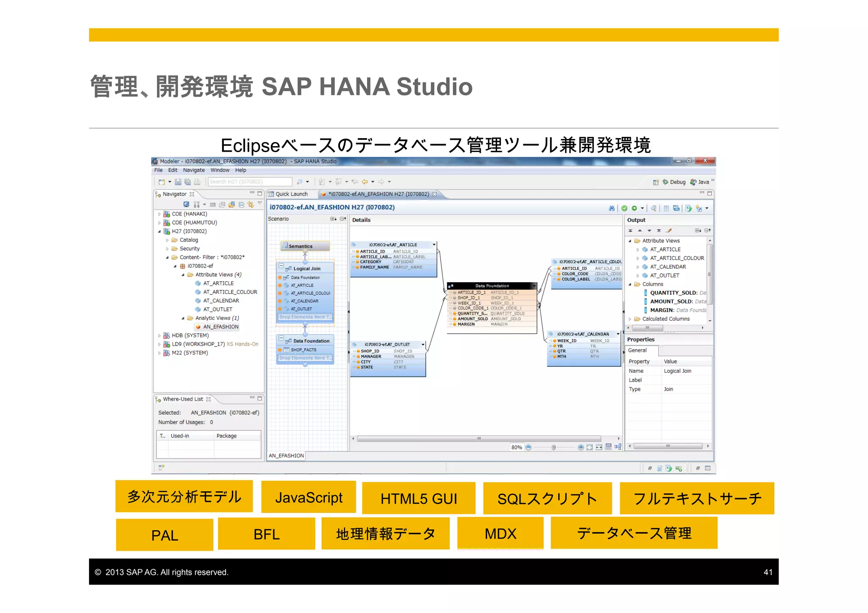This screenshot has height=613, width=868.
Task: Click the Output pane vertical scrollbar
Action: click(710, 275)
